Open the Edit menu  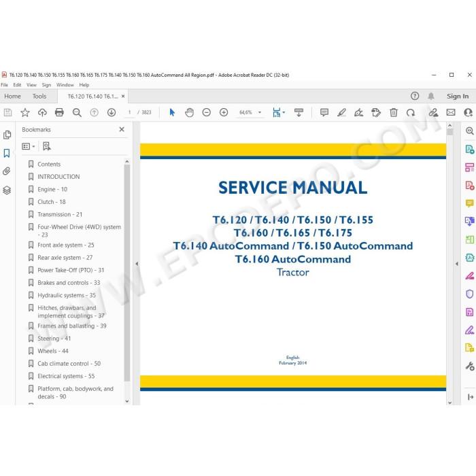click(x=17, y=85)
